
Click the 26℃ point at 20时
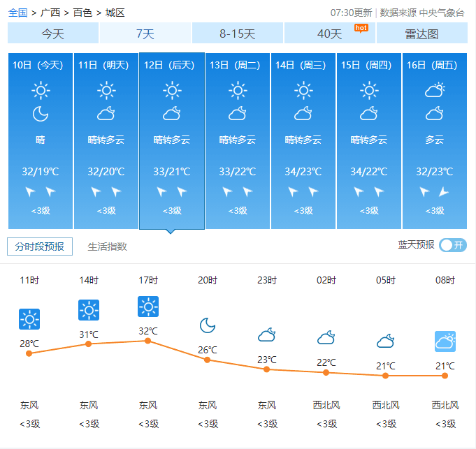click(208, 360)
